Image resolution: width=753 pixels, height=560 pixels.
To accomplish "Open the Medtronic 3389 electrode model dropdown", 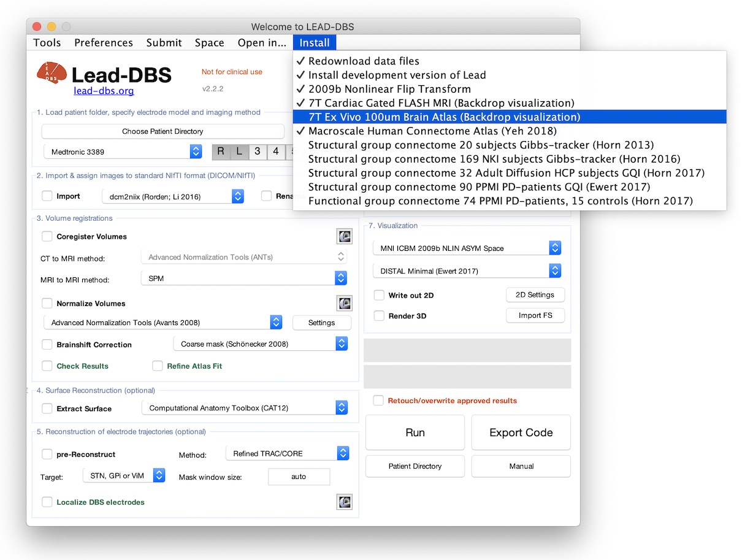I will 123,152.
